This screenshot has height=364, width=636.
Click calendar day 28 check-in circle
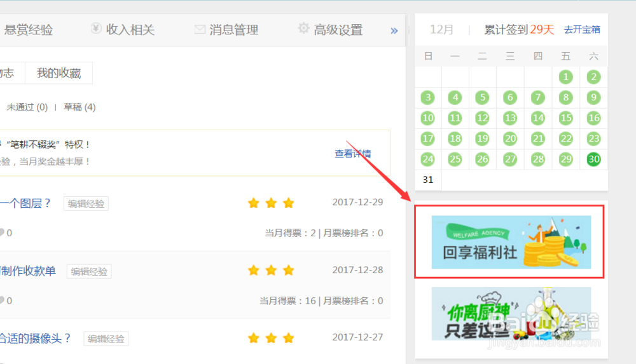[538, 159]
